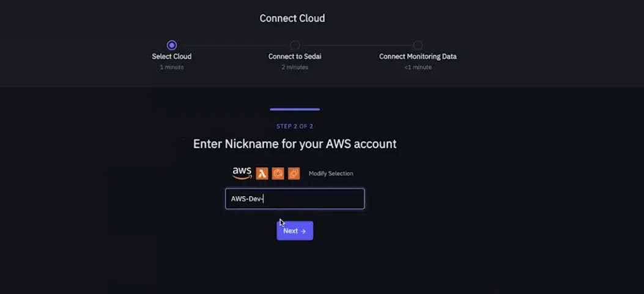Click the 1 minute label under Select Cloud
The height and width of the screenshot is (294, 644).
172,67
